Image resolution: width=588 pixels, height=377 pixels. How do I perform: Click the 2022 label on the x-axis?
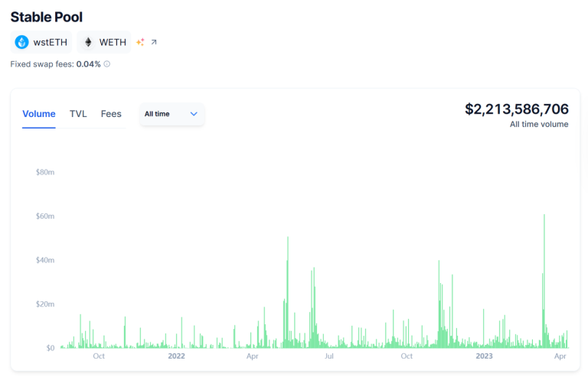[176, 356]
